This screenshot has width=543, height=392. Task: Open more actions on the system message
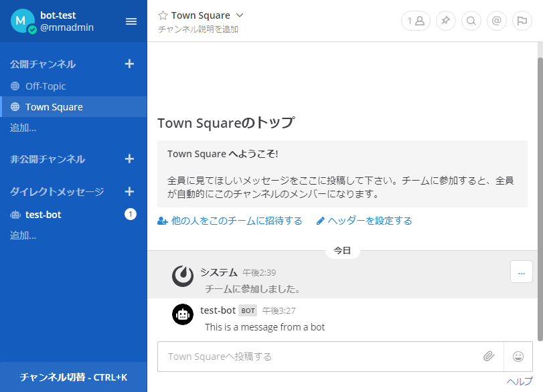[x=521, y=272]
